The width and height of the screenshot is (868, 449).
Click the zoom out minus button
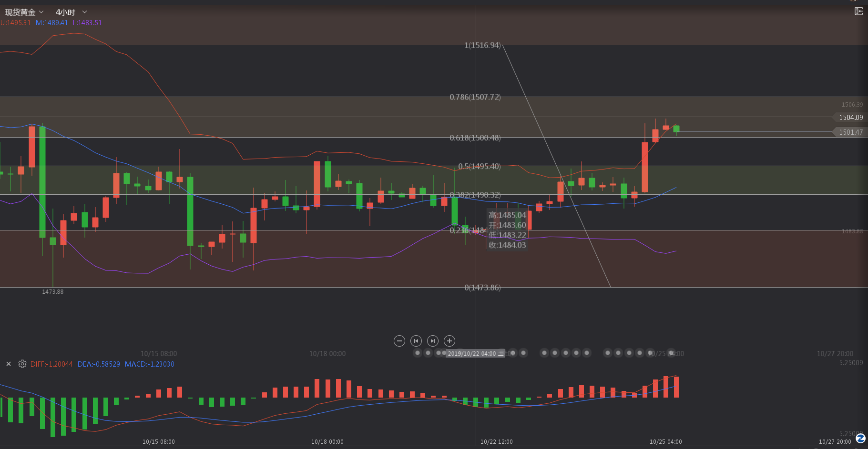pyautogui.click(x=399, y=341)
